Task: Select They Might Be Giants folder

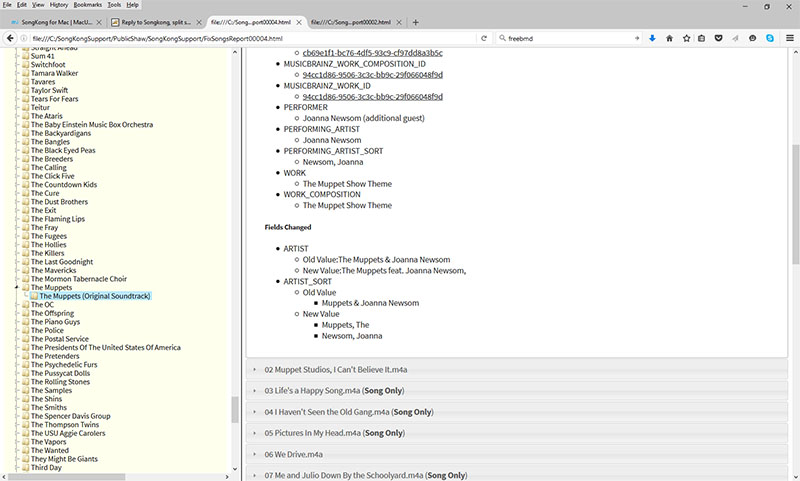Action: pyautogui.click(x=64, y=459)
